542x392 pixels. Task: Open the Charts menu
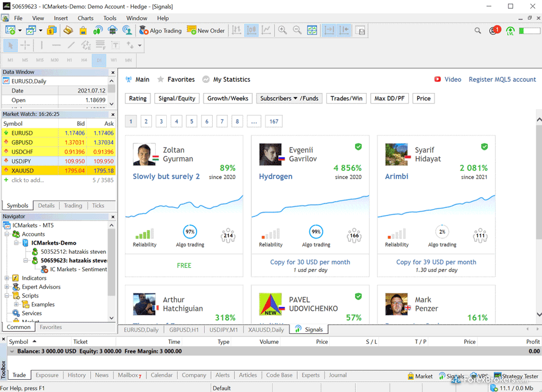click(x=86, y=18)
